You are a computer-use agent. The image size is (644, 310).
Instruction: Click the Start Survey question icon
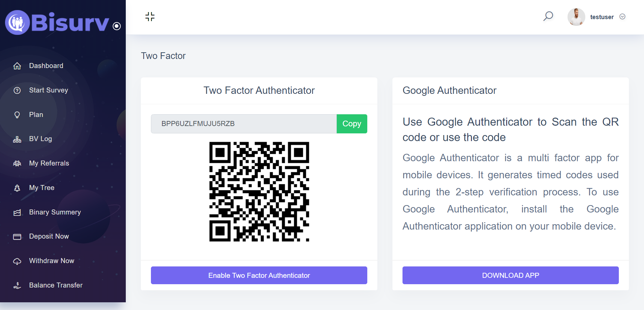[x=17, y=90]
